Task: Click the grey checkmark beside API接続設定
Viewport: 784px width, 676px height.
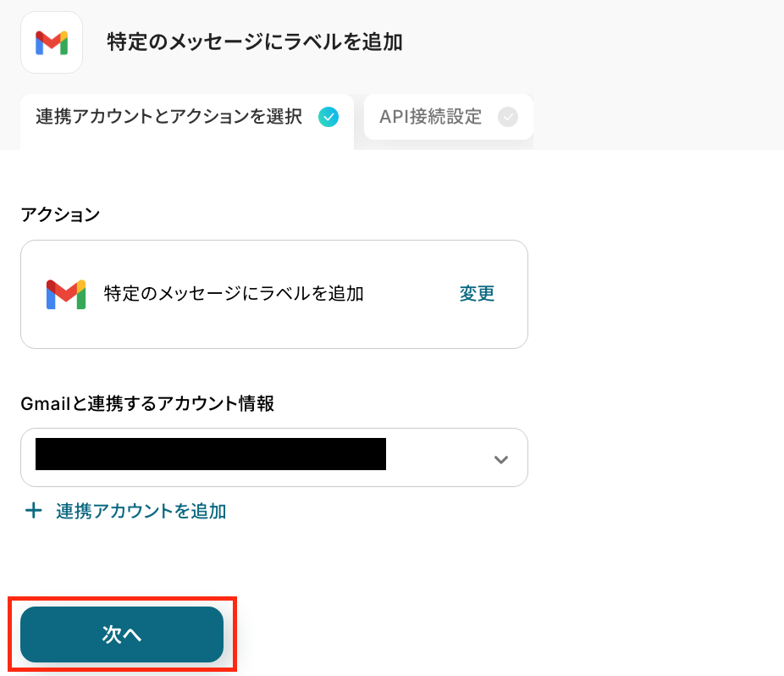Action: 508,117
